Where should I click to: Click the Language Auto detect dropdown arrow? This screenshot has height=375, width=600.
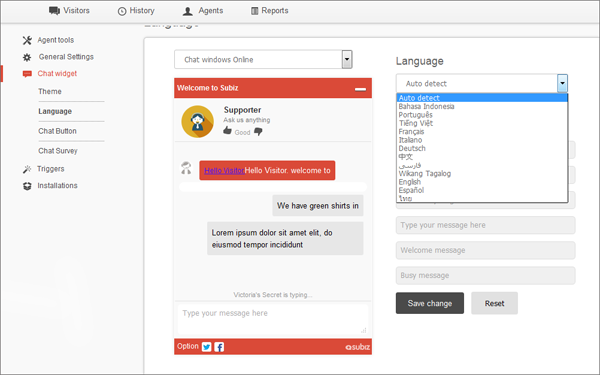[x=562, y=83]
